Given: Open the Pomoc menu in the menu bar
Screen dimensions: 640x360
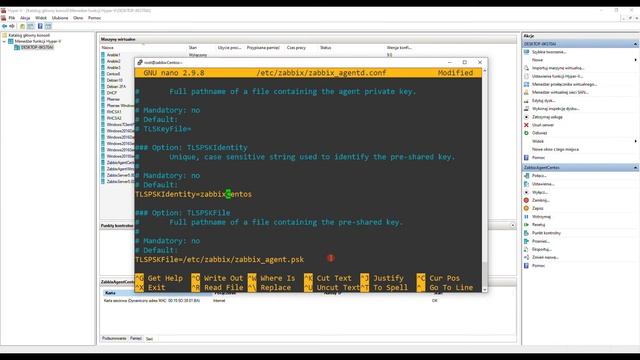Looking at the screenshot, I should coord(94,18).
